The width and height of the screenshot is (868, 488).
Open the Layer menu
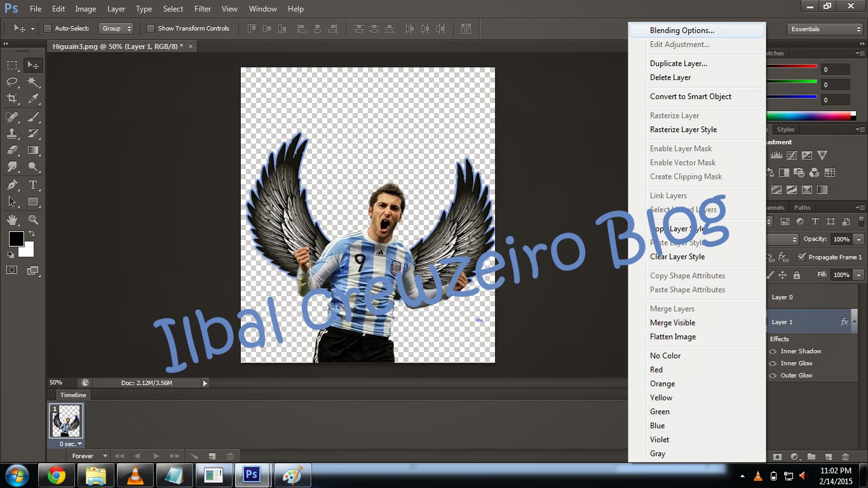pyautogui.click(x=116, y=9)
